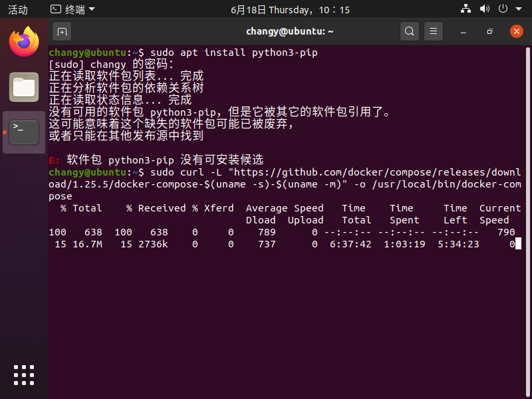The height and width of the screenshot is (399, 532).
Task: Open a new terminal tab
Action: pos(62,31)
